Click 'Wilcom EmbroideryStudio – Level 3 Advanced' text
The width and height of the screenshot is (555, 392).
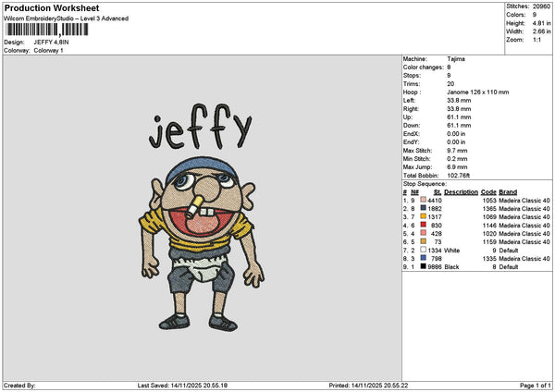click(x=67, y=18)
